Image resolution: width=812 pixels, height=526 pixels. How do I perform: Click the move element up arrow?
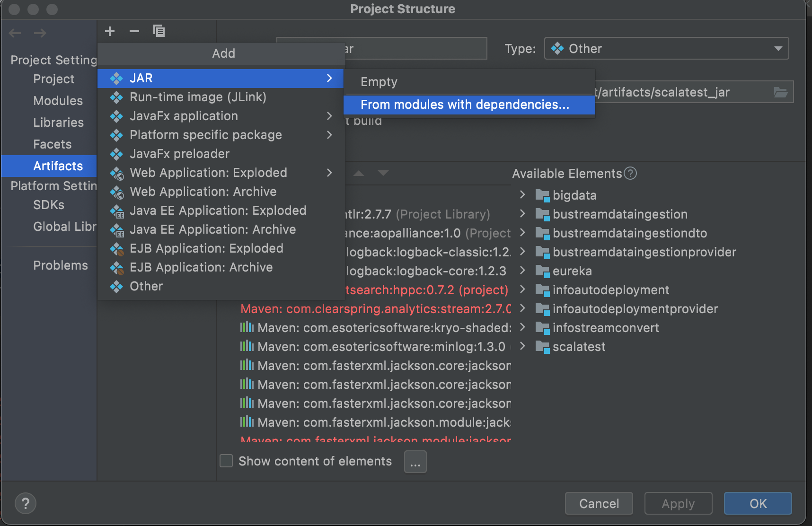(x=359, y=174)
